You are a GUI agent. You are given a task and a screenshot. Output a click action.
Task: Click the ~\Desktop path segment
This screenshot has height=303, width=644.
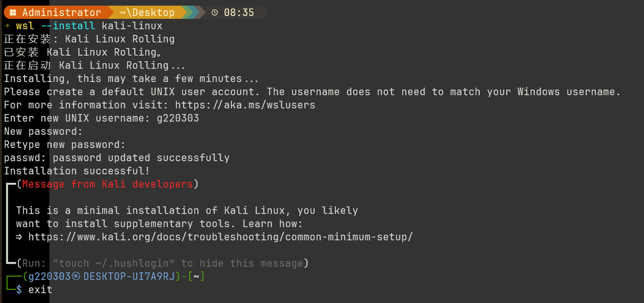147,12
